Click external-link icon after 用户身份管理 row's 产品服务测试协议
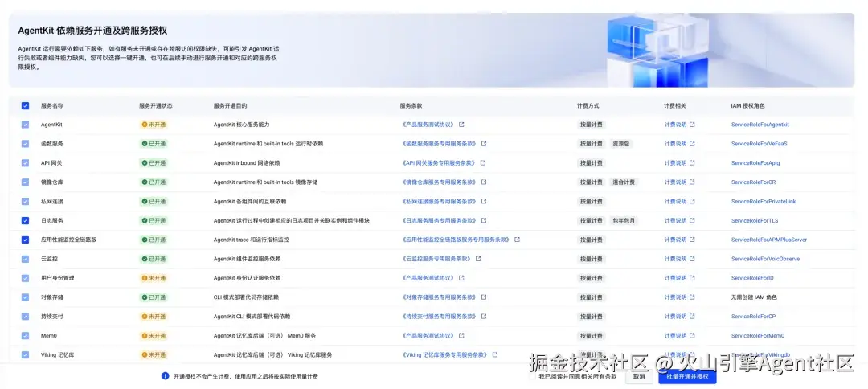868x389 pixels. coord(461,278)
